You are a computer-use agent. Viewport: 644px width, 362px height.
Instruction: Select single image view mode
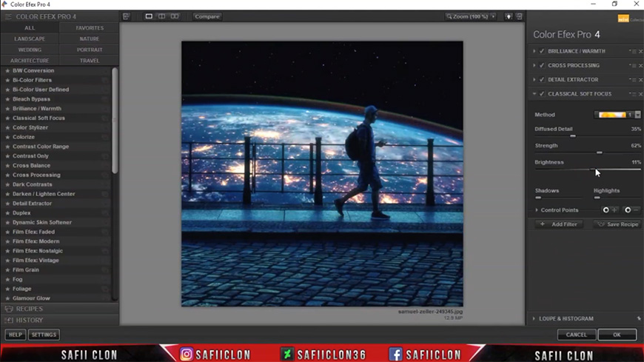point(149,16)
